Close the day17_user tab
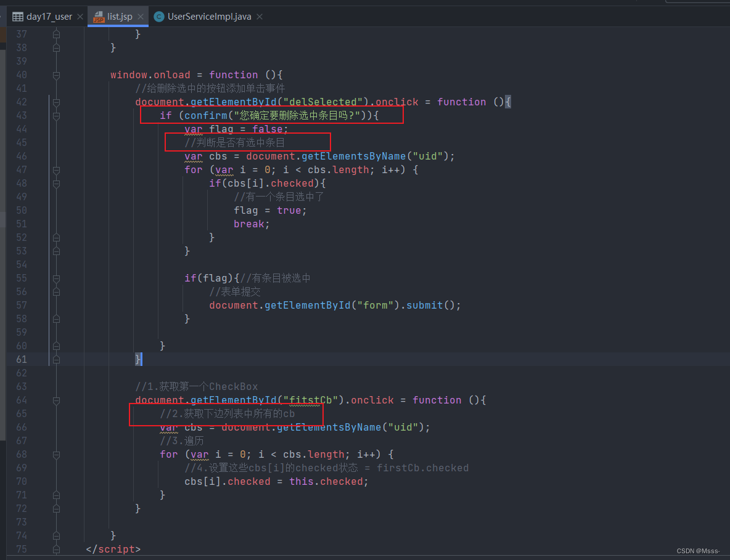 80,17
